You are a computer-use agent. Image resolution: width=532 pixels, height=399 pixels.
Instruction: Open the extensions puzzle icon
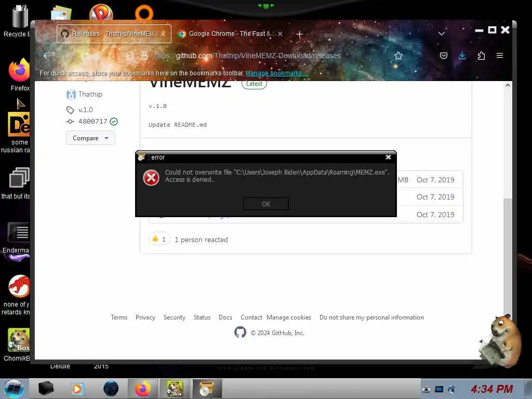tap(481, 56)
